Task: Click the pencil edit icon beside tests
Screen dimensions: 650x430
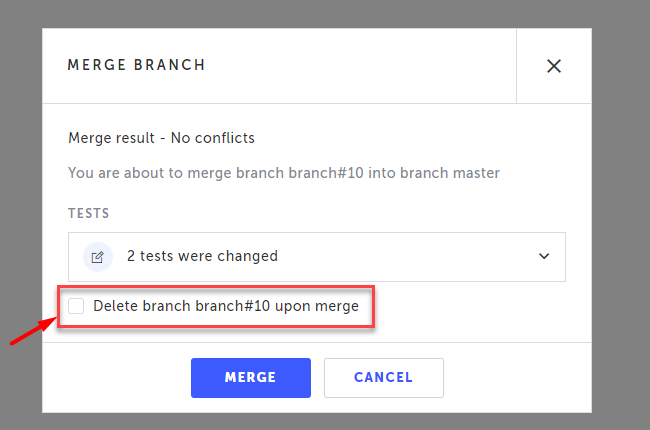Action: pyautogui.click(x=97, y=256)
